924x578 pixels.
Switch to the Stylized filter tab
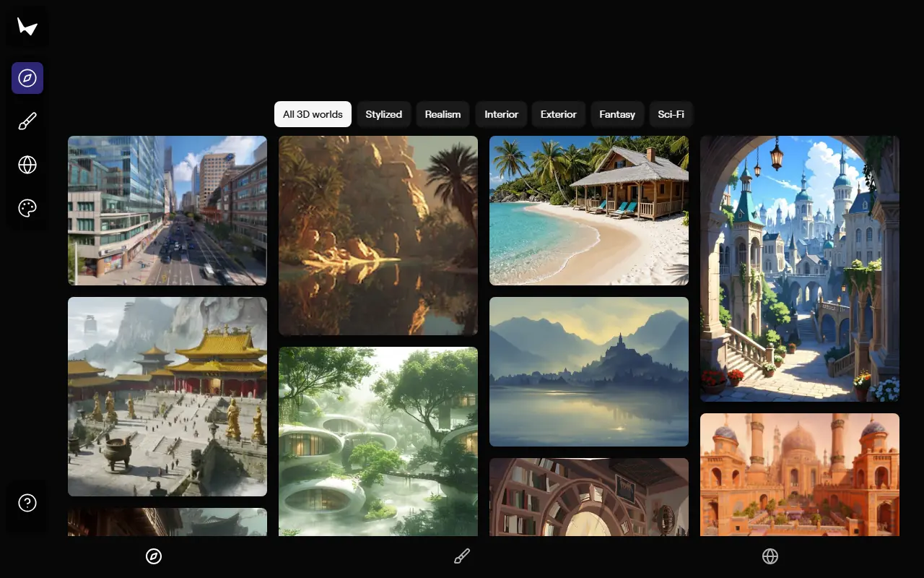(x=384, y=114)
